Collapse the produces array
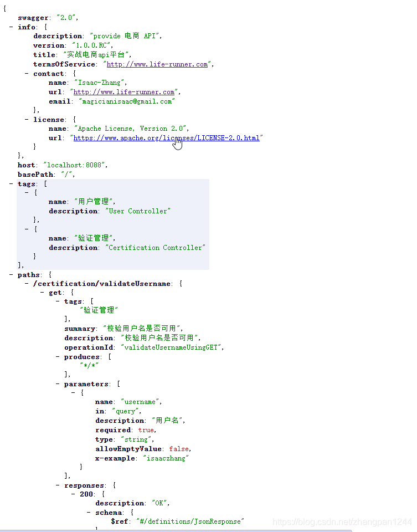Viewport: 417px width, 532px height. 58,356
